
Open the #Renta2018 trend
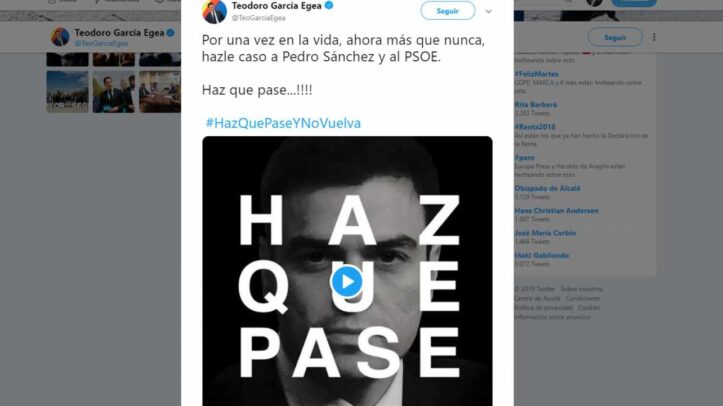pos(535,127)
